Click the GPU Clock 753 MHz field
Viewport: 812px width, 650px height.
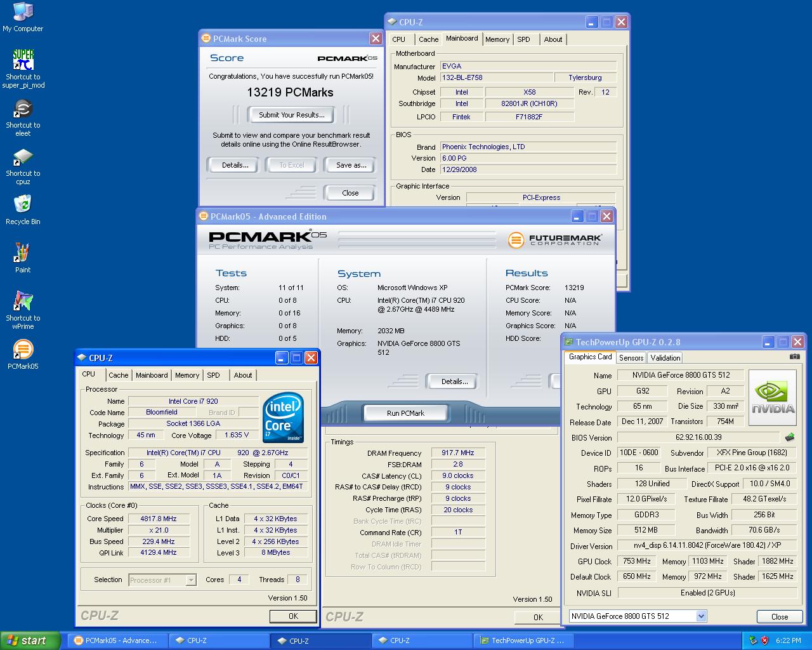click(636, 561)
